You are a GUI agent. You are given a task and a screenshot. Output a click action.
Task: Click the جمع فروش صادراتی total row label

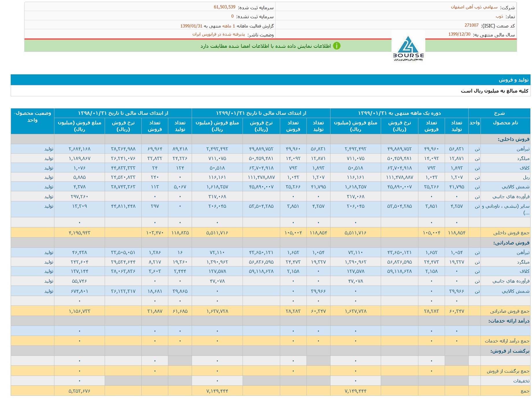509,311
